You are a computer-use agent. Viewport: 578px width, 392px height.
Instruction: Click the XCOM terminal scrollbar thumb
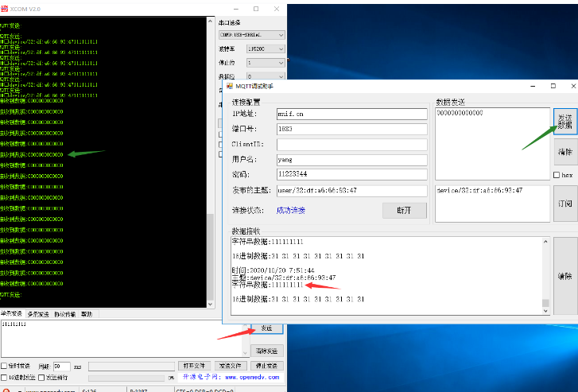(210, 257)
